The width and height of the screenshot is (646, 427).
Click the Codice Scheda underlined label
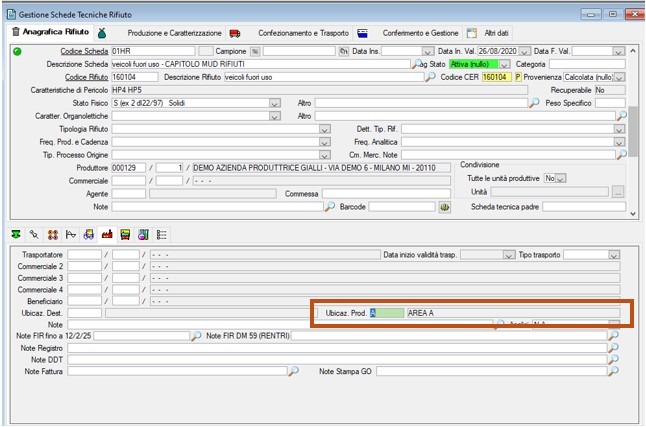point(84,51)
